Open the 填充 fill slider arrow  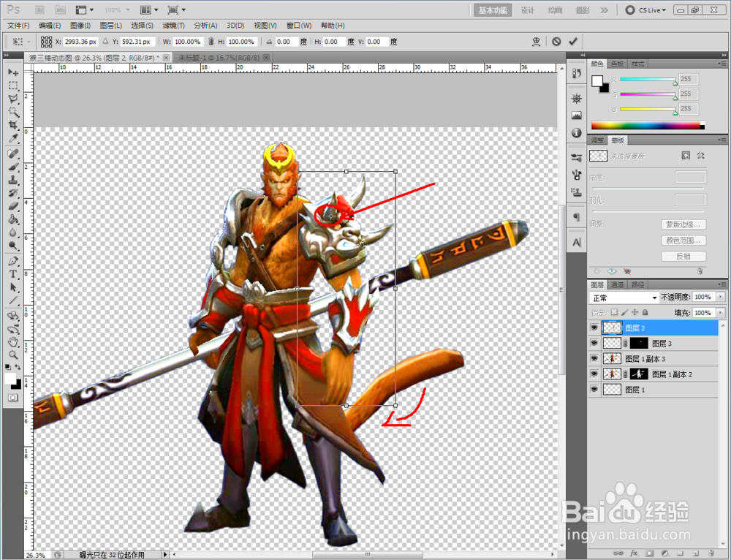pyautogui.click(x=721, y=312)
